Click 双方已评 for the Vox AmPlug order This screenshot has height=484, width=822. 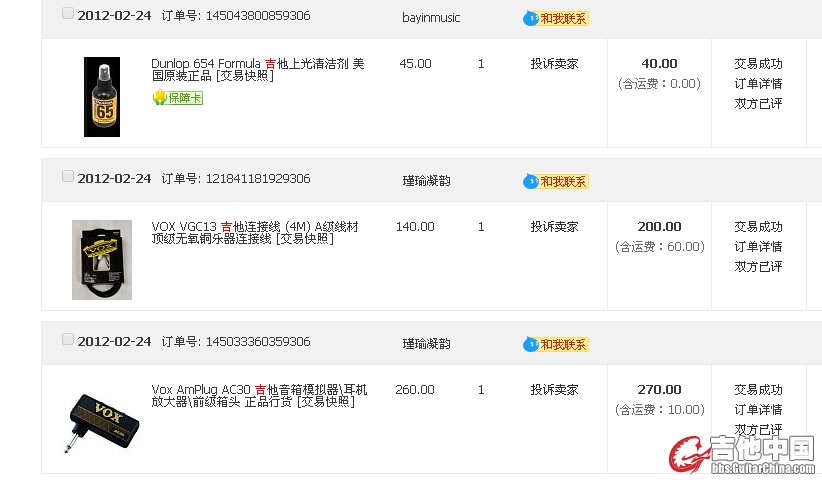click(x=758, y=429)
